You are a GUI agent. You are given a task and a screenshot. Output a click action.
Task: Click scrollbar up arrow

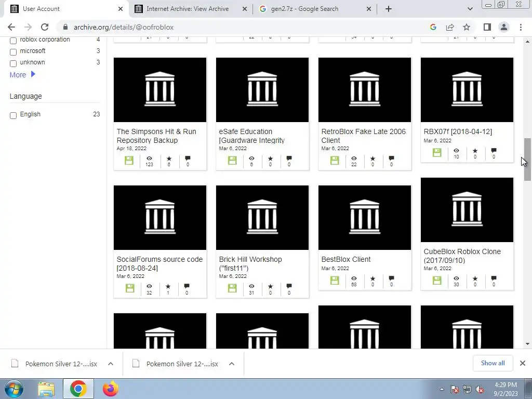(527, 42)
